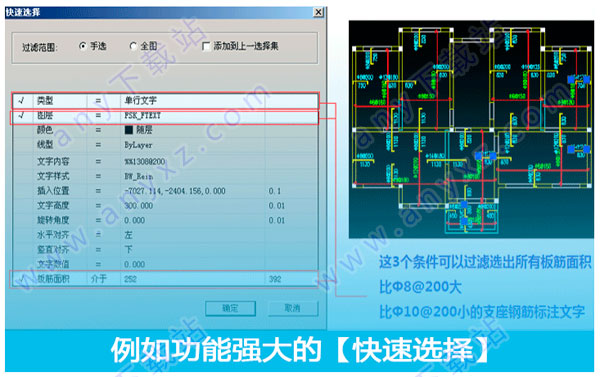
Task: Toggle the checkmark on 图层 row
Action: point(21,115)
